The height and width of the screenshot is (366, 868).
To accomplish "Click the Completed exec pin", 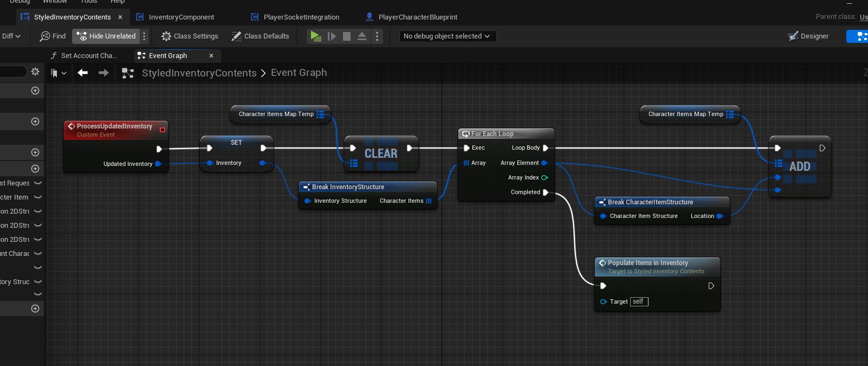I will 546,192.
